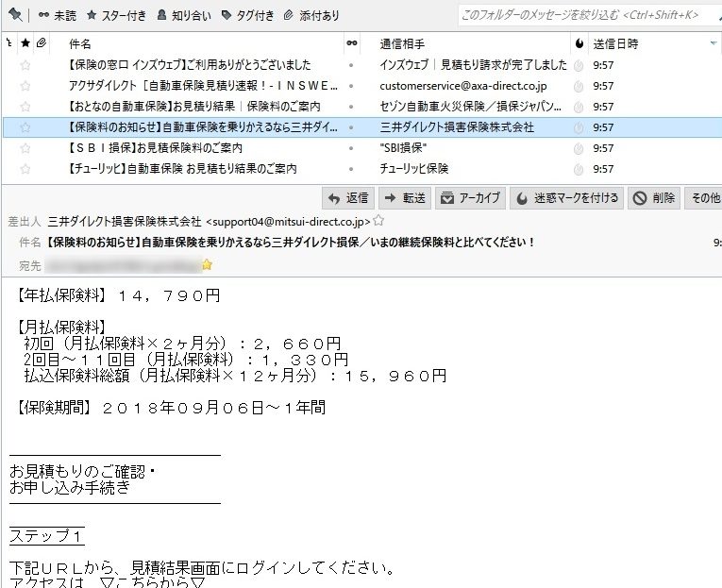Filter messages by スター付き (starred)
This screenshot has width=722, height=588.
(116, 15)
